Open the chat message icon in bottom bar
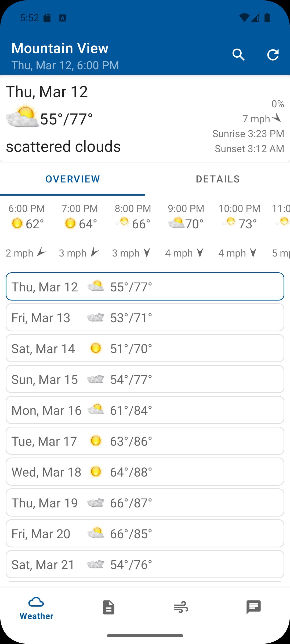Screen dimensions: 290x644 pyautogui.click(x=253, y=607)
